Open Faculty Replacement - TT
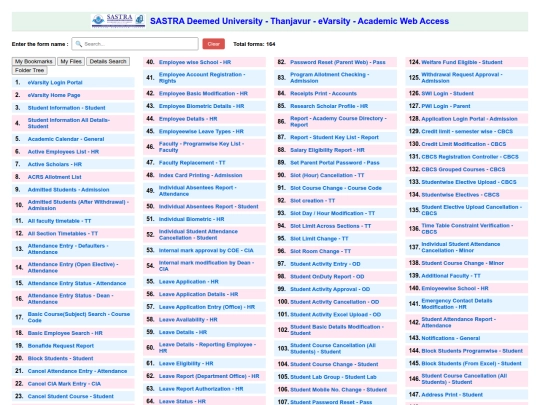This screenshot has width=540, height=405. click(192, 163)
